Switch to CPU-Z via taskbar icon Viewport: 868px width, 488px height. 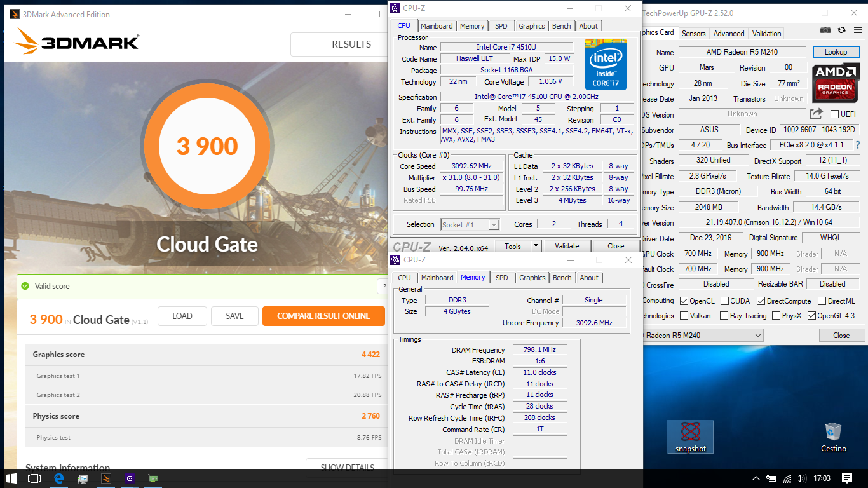click(130, 478)
